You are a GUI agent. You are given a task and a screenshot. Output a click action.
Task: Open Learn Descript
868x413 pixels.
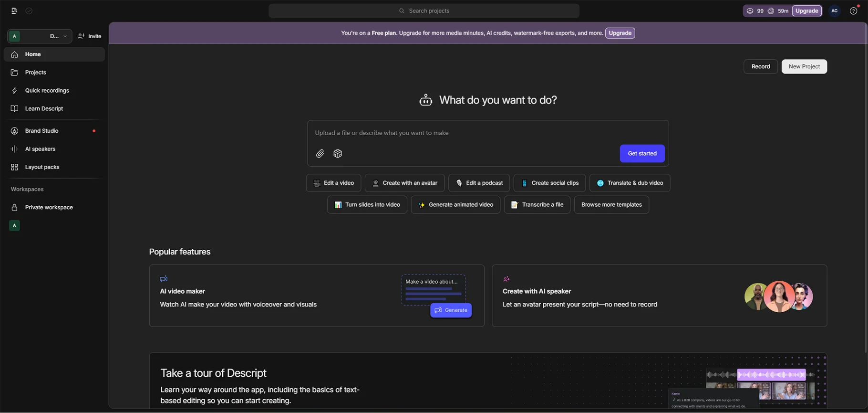point(54,109)
